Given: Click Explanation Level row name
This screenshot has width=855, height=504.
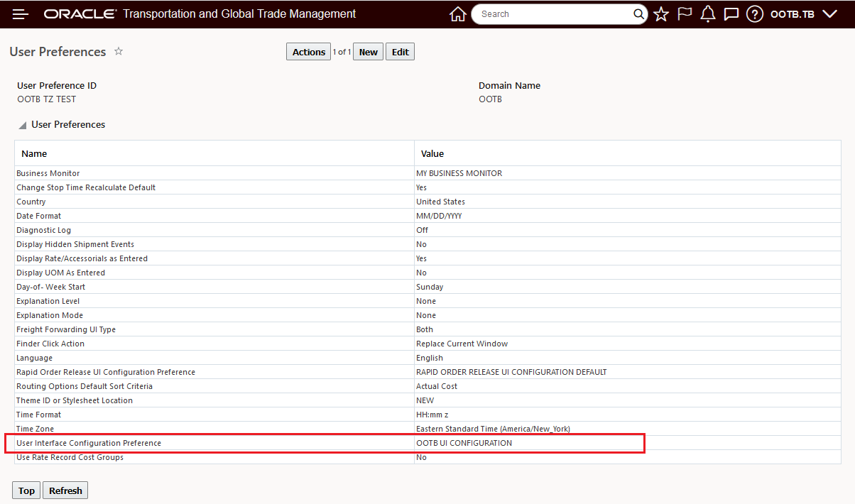Looking at the screenshot, I should [48, 301].
